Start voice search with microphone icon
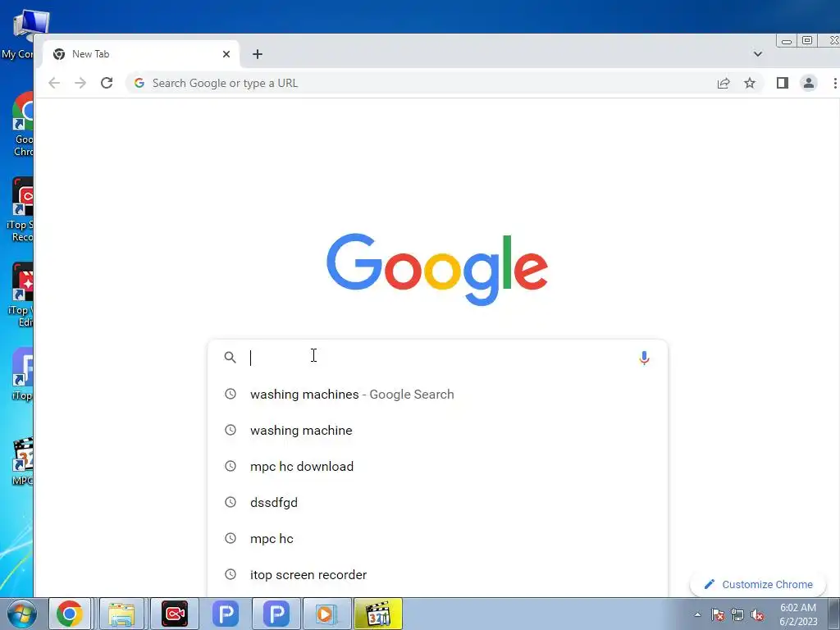 (644, 358)
